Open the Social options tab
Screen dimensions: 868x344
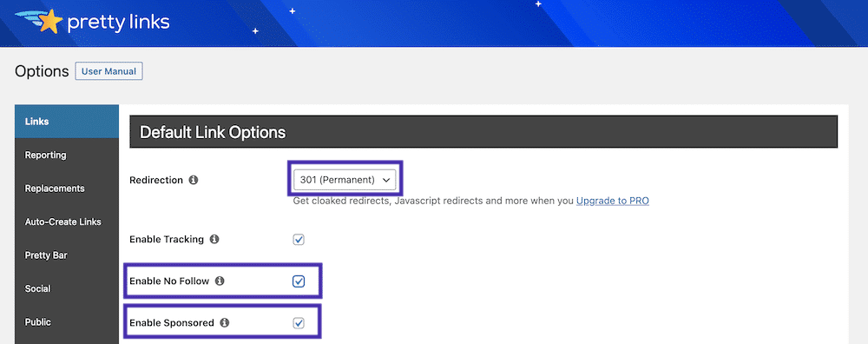click(x=67, y=288)
